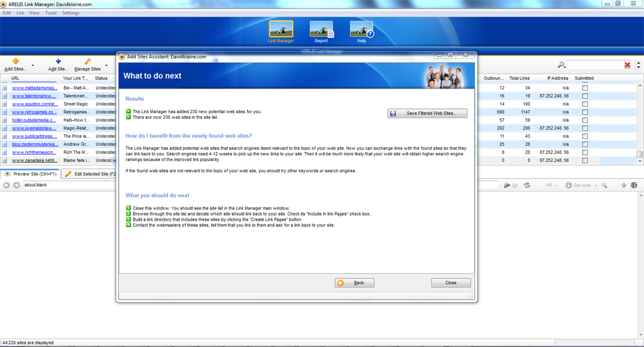Click the up/down stepper beside the search box
The image size is (644, 347).
tap(638, 65)
